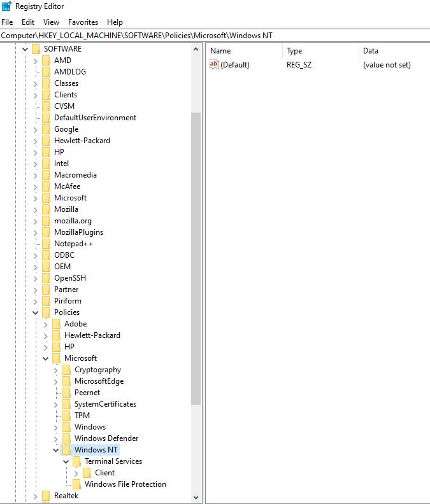Click the Realtek folder icon
Image resolution: width=430 pixels, height=504 pixels.
[x=47, y=496]
